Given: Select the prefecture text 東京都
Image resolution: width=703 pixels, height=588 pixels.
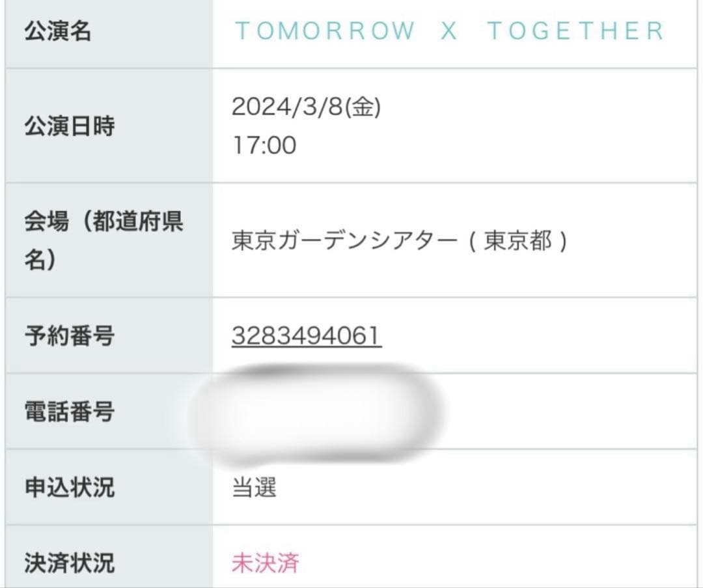Looking at the screenshot, I should [x=512, y=240].
